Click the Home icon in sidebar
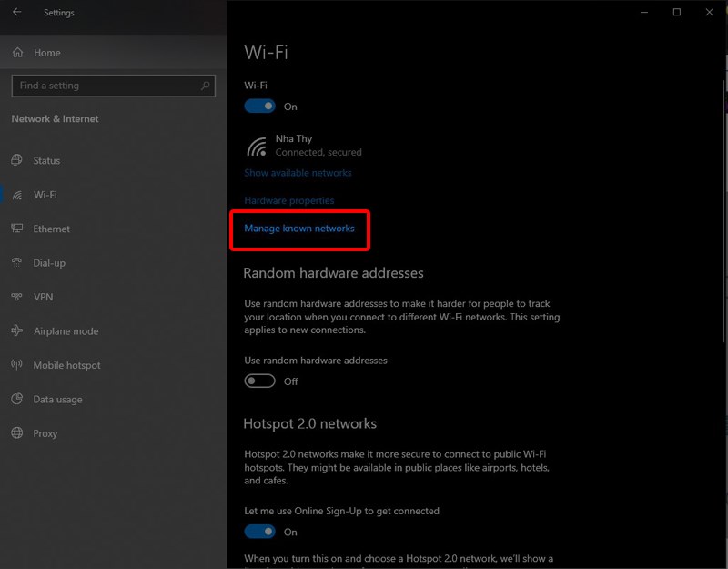Image resolution: width=728 pixels, height=569 pixels. point(17,53)
